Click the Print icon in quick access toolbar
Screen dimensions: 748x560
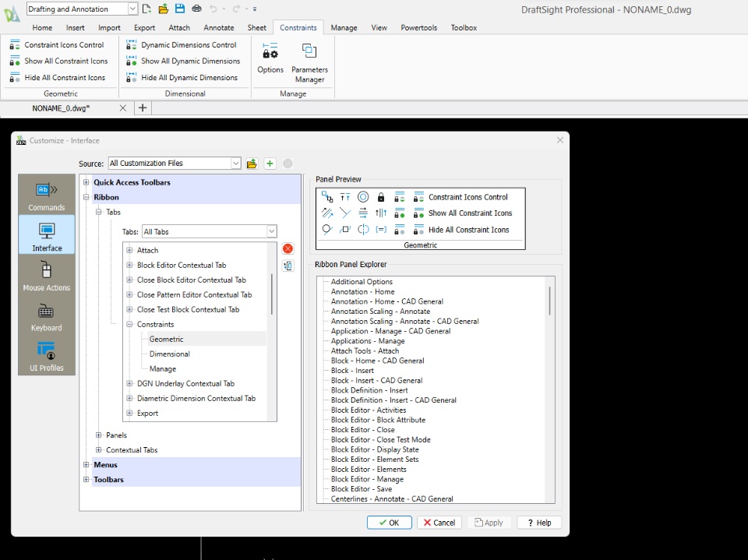pos(196,9)
